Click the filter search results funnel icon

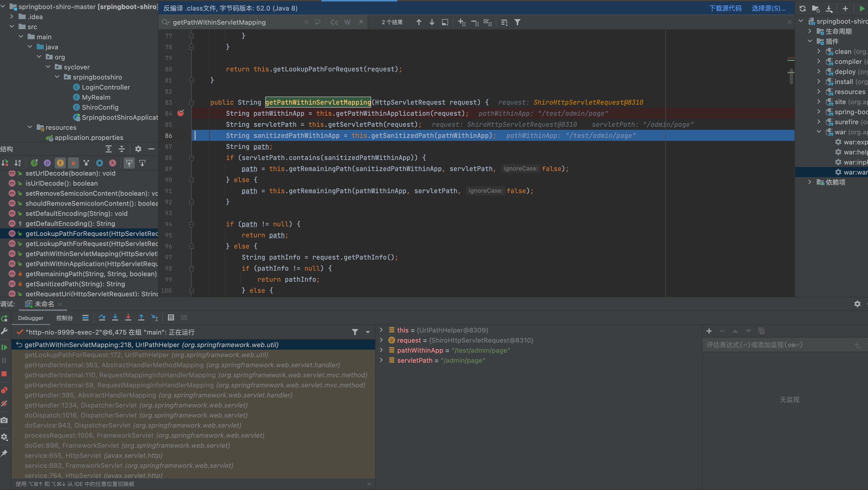coord(517,22)
